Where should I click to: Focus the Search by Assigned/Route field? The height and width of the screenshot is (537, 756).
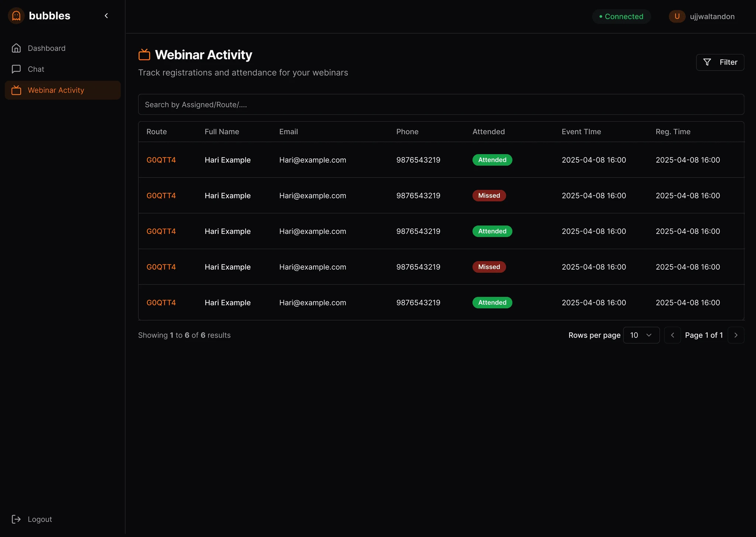click(x=441, y=104)
